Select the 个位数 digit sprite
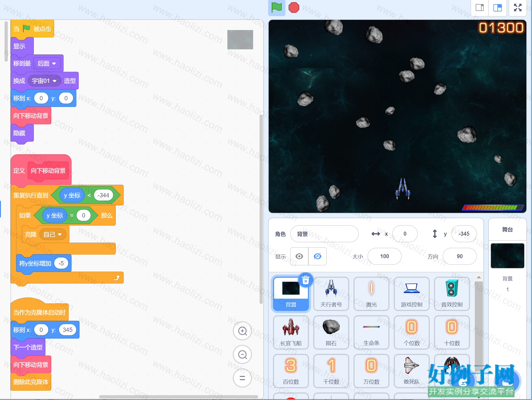This screenshot has width=532, height=400. coord(411,332)
